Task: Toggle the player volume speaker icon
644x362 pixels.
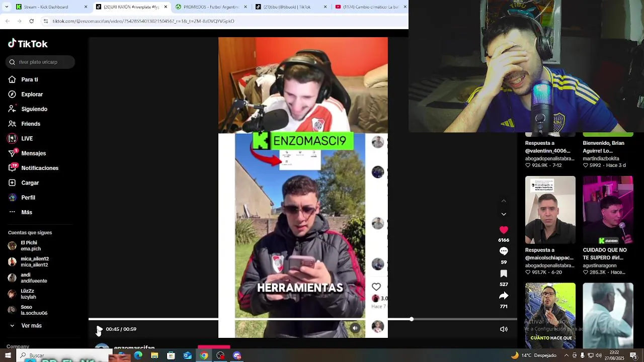Action: [x=504, y=329]
